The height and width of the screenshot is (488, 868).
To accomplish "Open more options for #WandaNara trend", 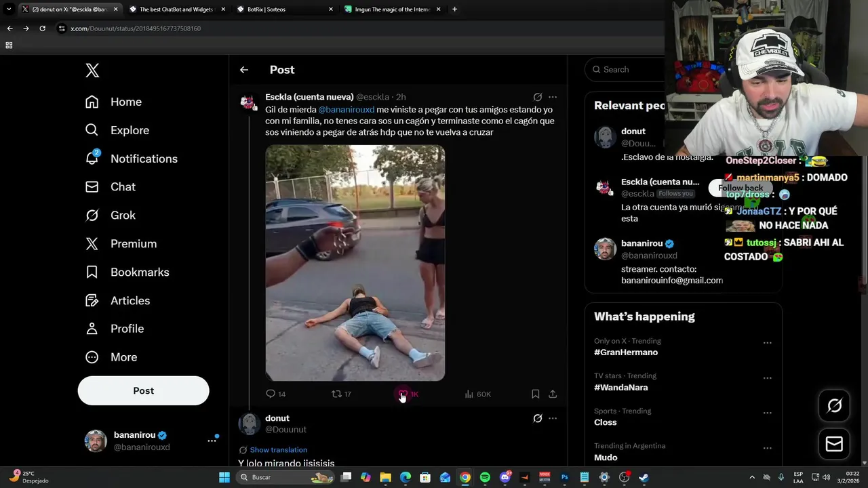I will coord(768,378).
